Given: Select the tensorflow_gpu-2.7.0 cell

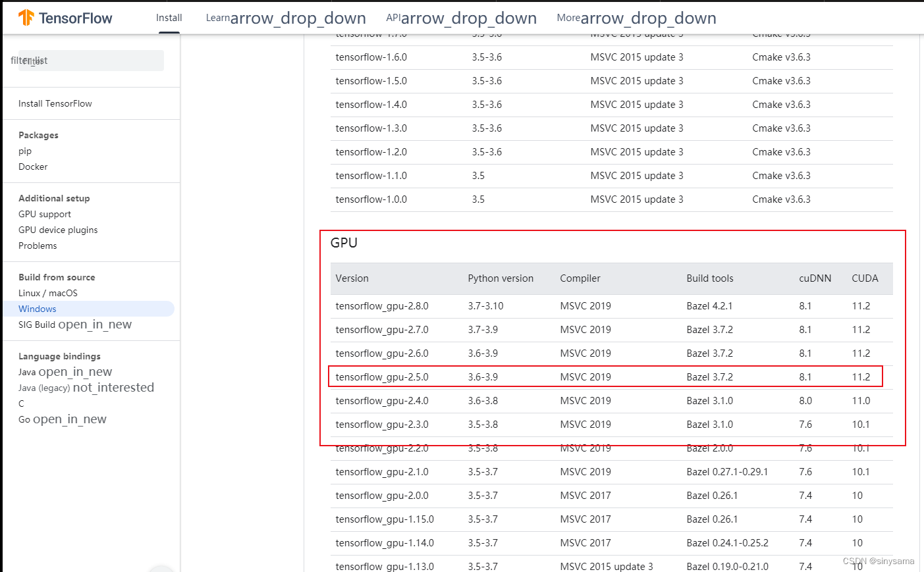Looking at the screenshot, I should pos(382,330).
